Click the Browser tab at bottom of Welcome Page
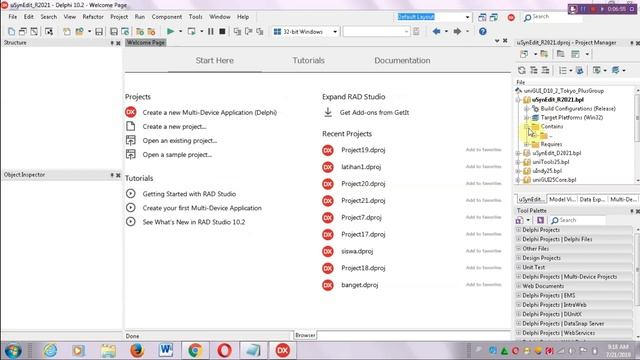The image size is (640, 360). [x=305, y=335]
